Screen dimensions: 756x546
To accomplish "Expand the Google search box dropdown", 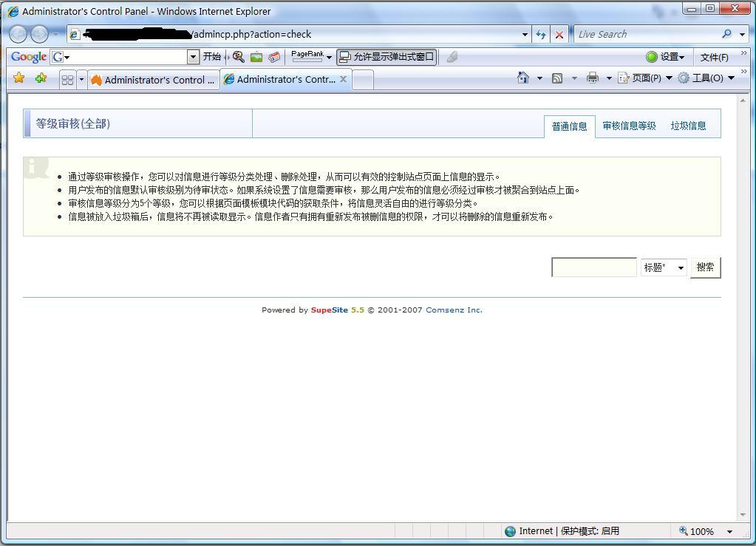I will pos(193,57).
